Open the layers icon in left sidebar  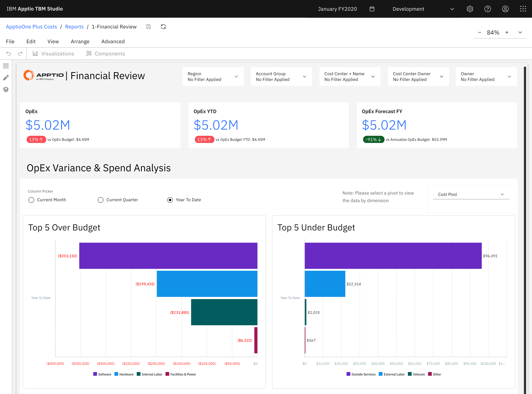tap(6, 89)
